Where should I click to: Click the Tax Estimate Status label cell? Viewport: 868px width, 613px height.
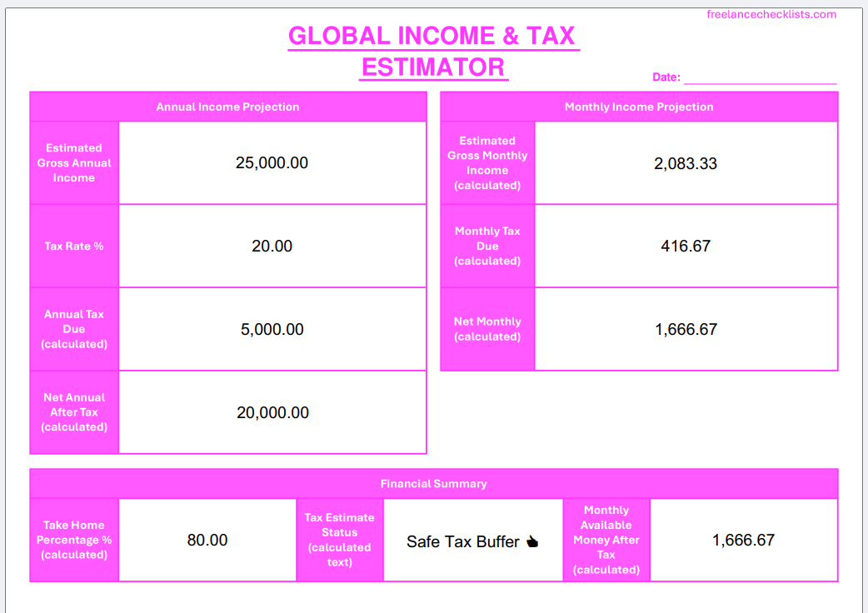coord(339,540)
